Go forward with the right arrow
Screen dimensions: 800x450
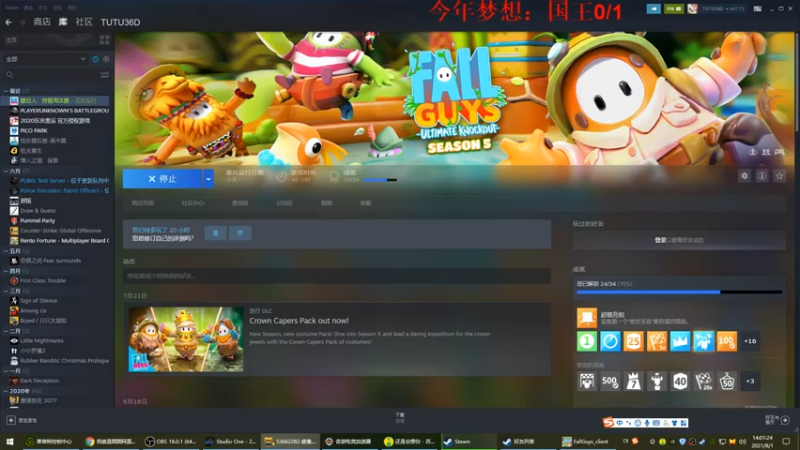tap(22, 22)
